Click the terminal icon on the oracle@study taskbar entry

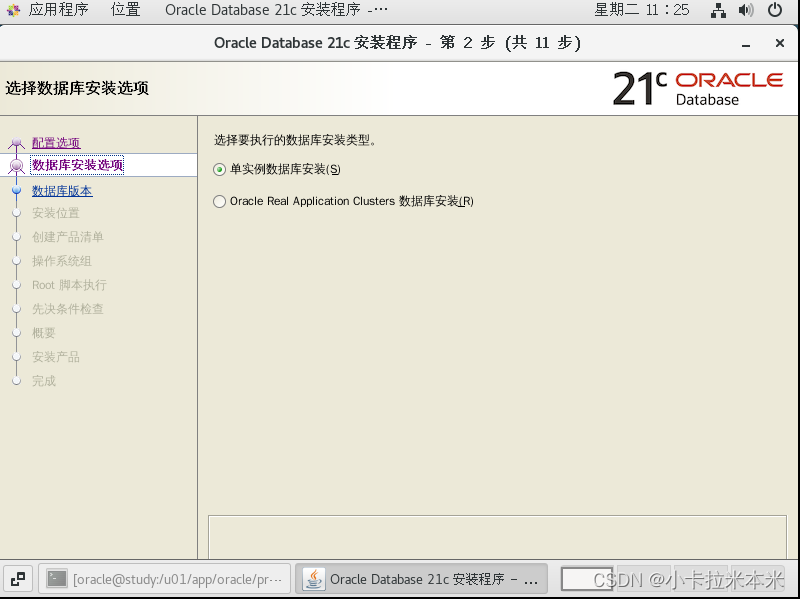click(58, 578)
